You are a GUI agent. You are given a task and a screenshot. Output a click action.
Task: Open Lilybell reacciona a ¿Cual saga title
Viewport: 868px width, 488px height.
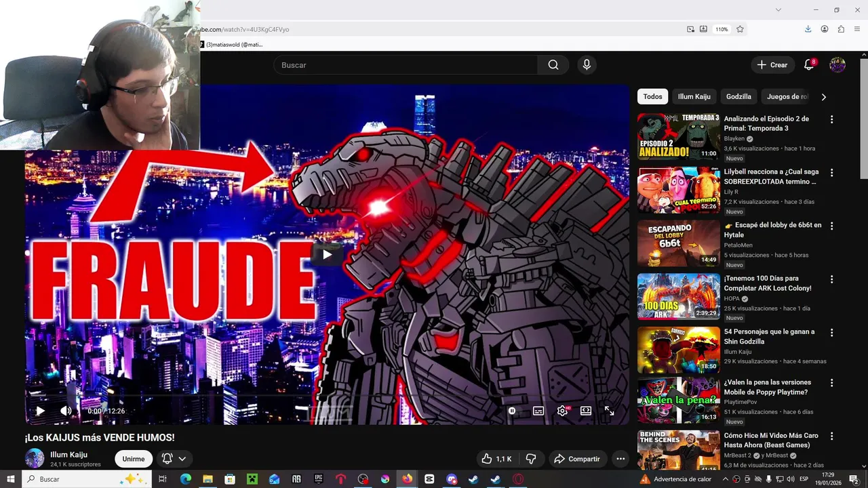click(x=771, y=176)
